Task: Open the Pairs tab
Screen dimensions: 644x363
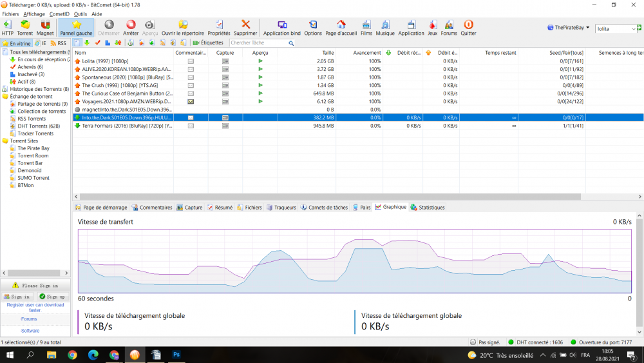Action: pyautogui.click(x=361, y=208)
